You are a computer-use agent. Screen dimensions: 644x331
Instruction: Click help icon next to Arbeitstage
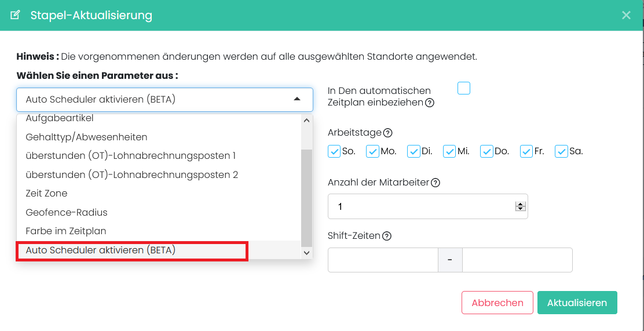click(388, 133)
